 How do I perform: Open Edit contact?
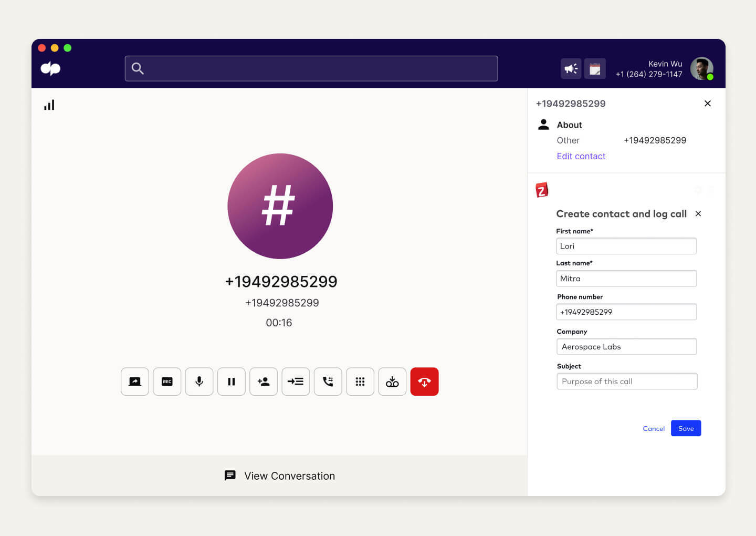581,156
